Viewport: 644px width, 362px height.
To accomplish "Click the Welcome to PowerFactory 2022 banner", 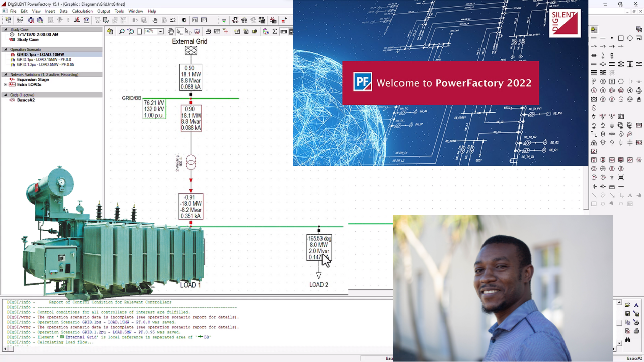I will 440,83.
